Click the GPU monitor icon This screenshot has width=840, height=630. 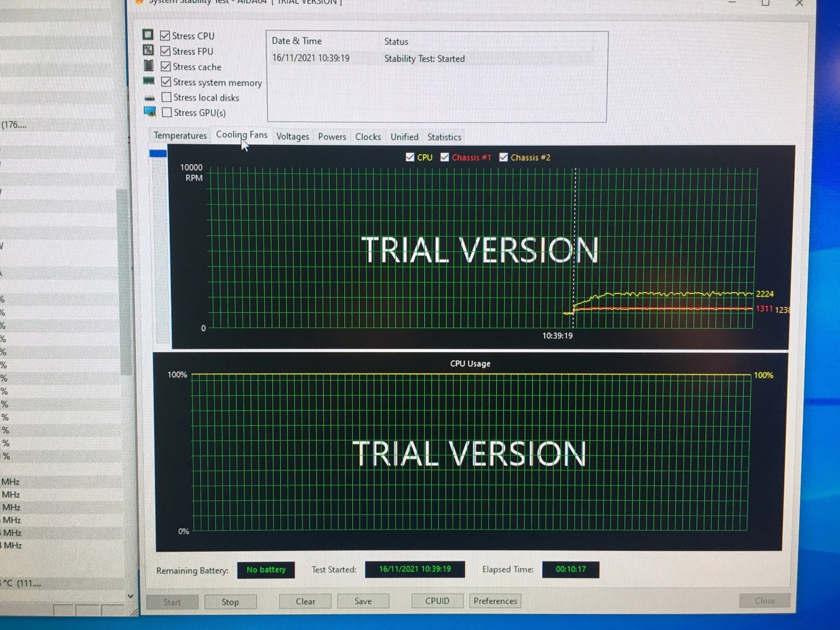tap(150, 112)
